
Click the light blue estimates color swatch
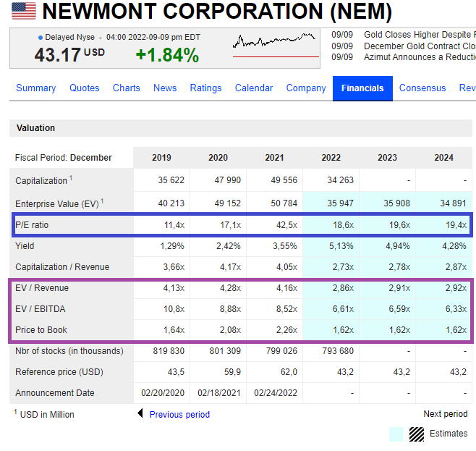click(x=396, y=434)
